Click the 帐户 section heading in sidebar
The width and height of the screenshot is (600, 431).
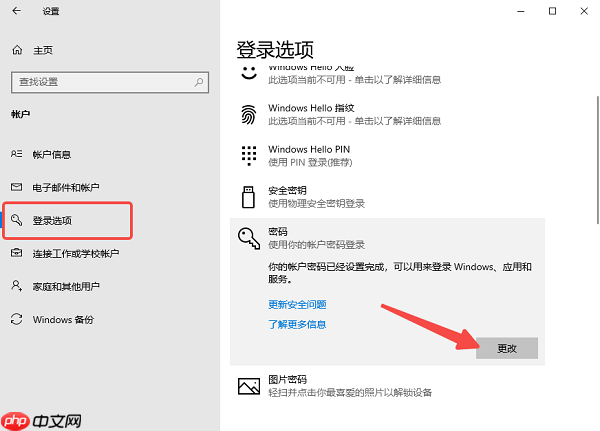(21, 114)
